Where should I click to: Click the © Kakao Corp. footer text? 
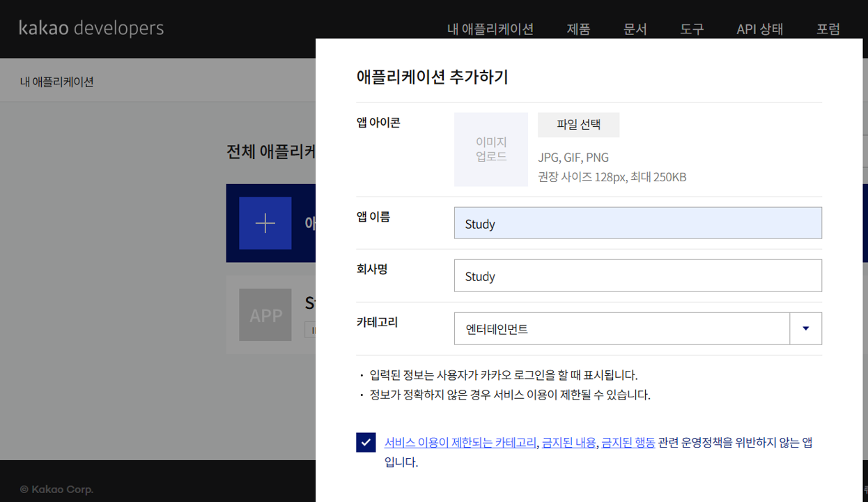56,489
